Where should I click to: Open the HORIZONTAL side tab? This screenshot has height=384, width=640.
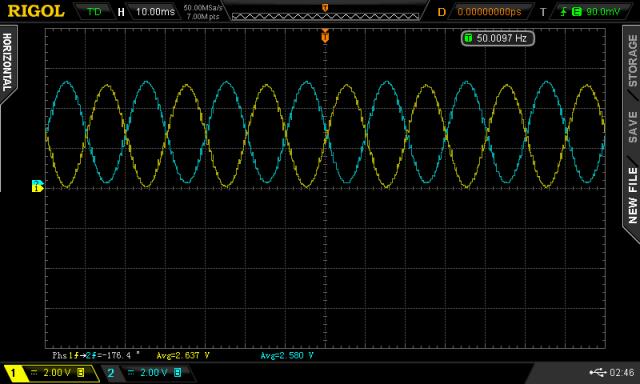tap(8, 62)
